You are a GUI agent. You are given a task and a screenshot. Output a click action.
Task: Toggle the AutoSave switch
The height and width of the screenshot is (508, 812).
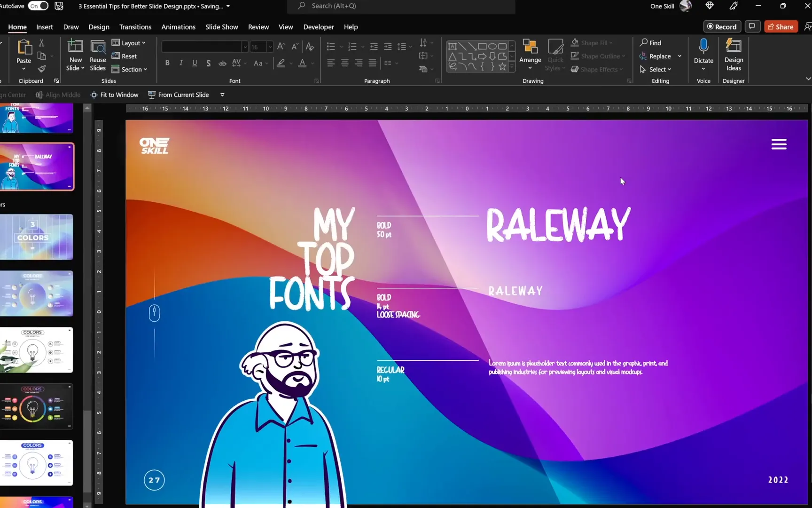point(38,6)
